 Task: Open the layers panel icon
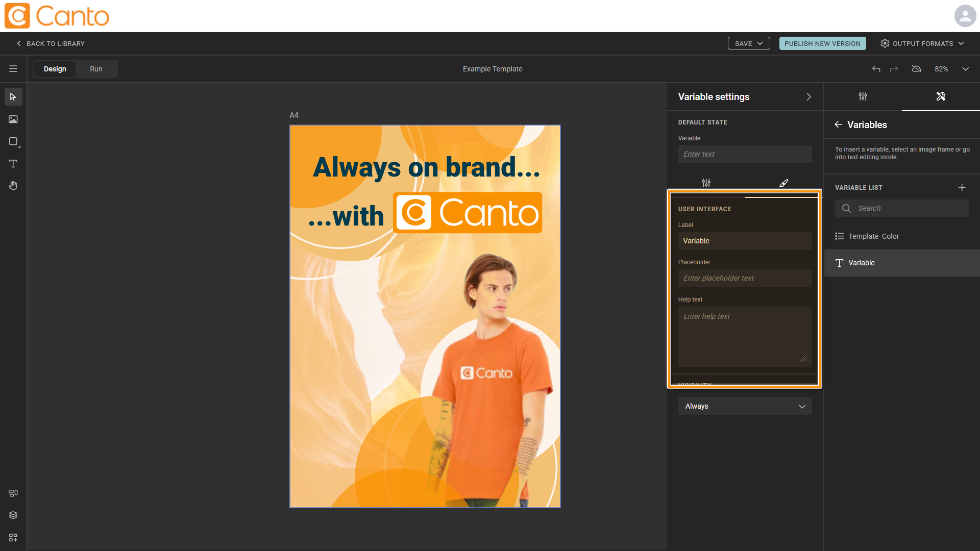pos(13,515)
